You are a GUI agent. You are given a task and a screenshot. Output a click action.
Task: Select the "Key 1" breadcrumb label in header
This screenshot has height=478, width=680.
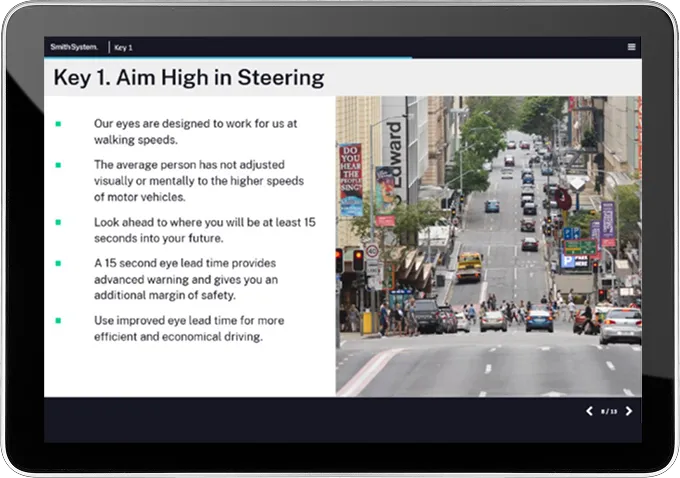point(123,47)
